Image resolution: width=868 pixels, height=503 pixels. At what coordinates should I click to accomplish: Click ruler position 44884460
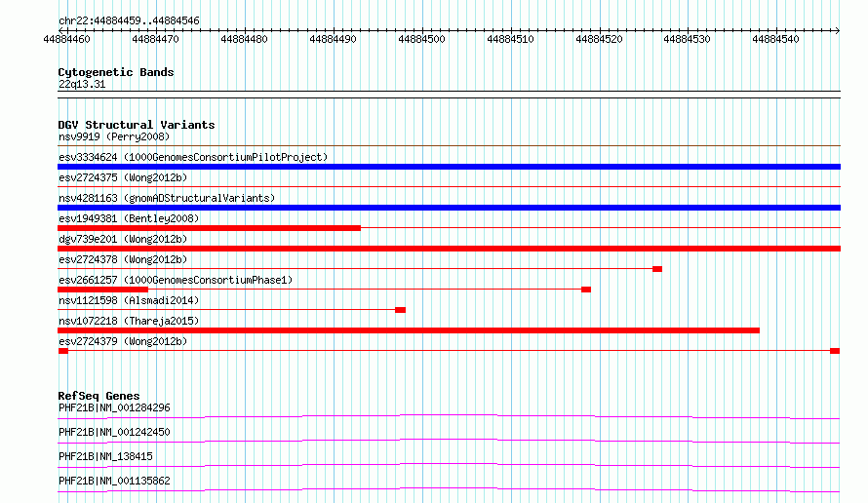point(66,39)
